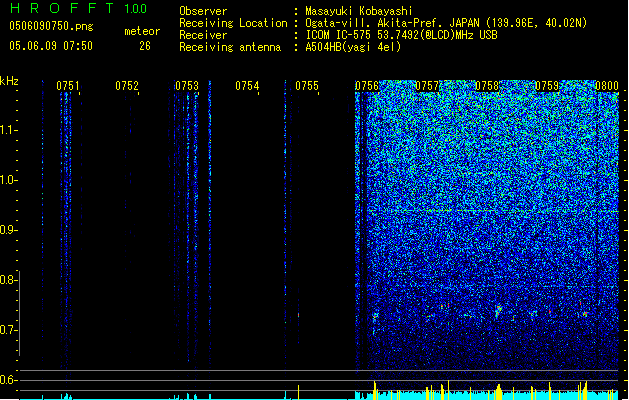This screenshot has width=629, height=400.
Task: Click time marker 0754
Action: click(x=247, y=86)
